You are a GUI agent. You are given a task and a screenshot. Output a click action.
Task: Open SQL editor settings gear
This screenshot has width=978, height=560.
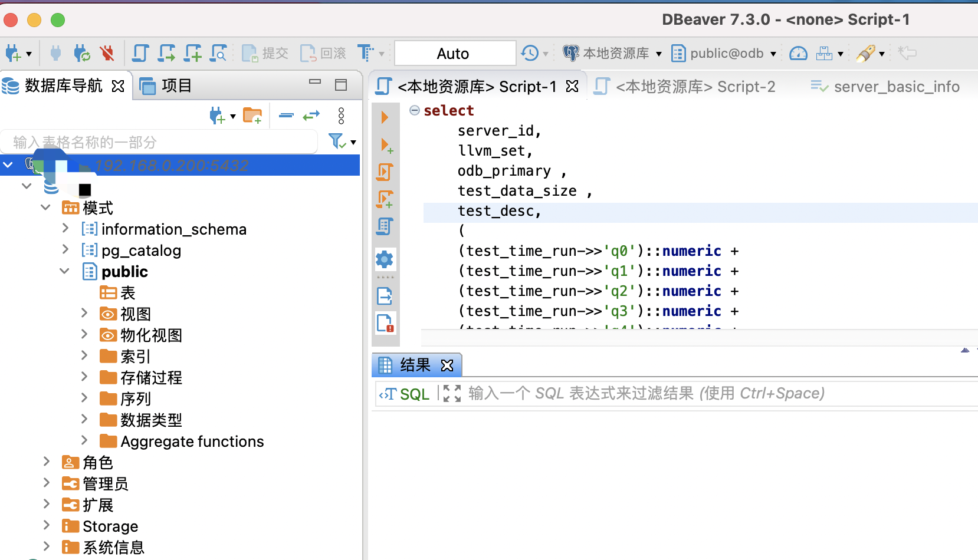385,259
